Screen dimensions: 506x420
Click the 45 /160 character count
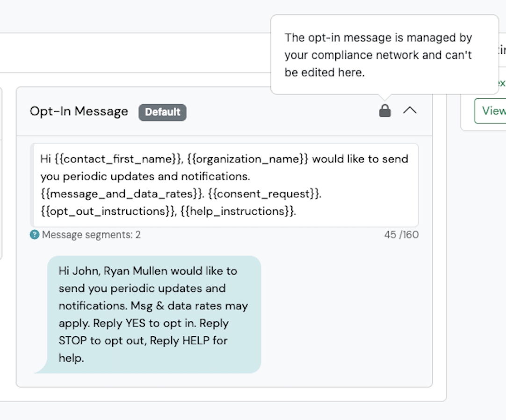(x=401, y=235)
